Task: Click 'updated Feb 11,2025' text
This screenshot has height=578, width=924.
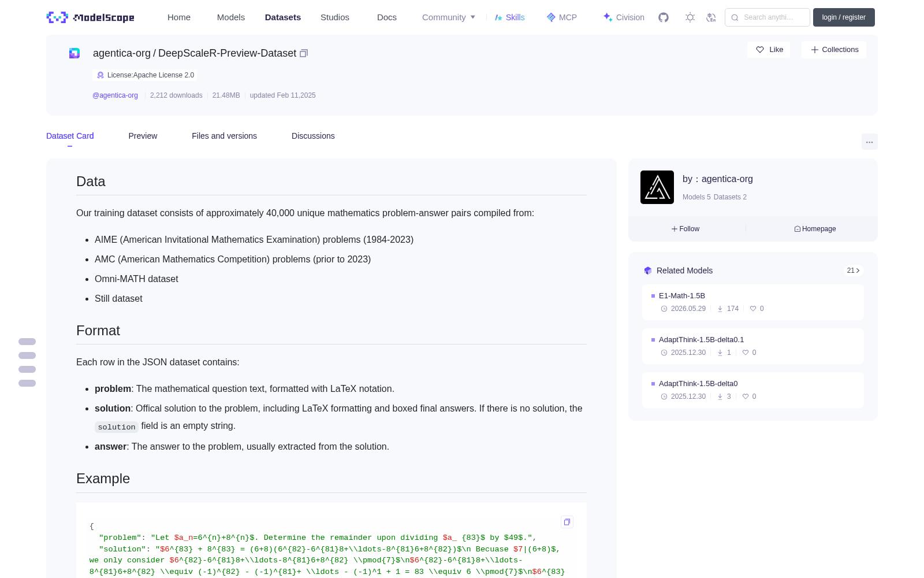Action: pos(282,95)
